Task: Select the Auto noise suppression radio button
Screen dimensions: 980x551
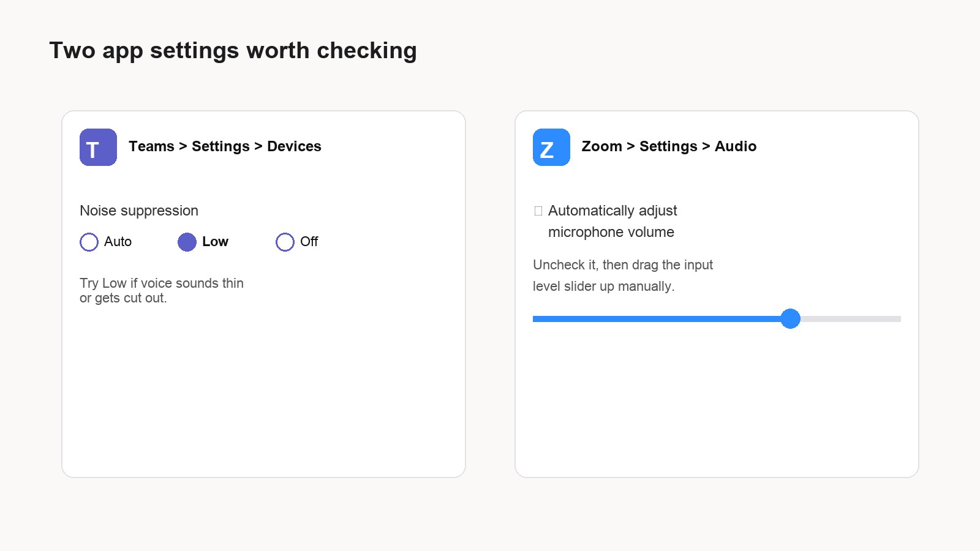Action: click(x=89, y=242)
